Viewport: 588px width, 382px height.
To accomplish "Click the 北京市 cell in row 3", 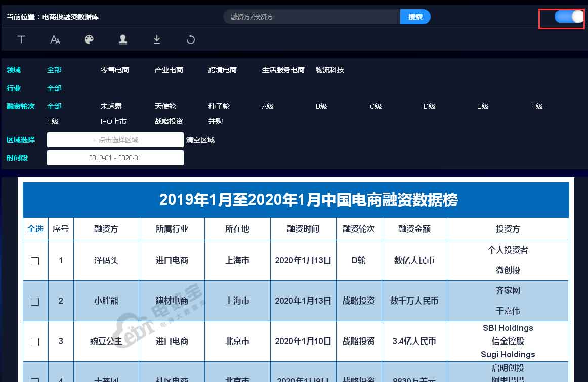I will click(237, 341).
